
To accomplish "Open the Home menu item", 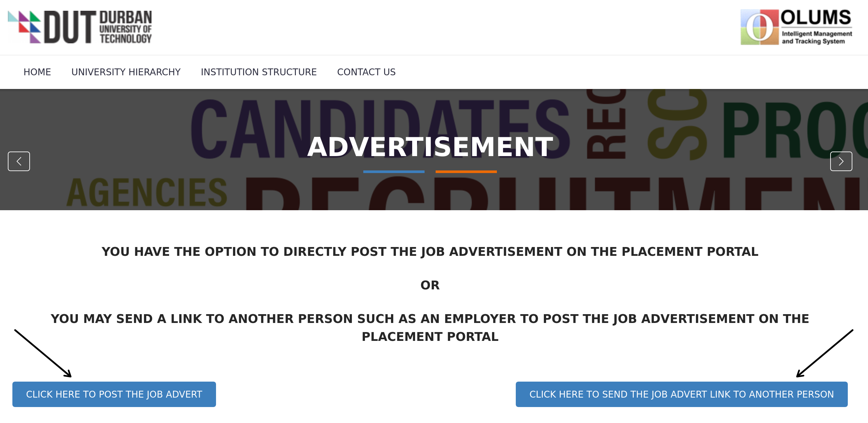I will coord(37,72).
